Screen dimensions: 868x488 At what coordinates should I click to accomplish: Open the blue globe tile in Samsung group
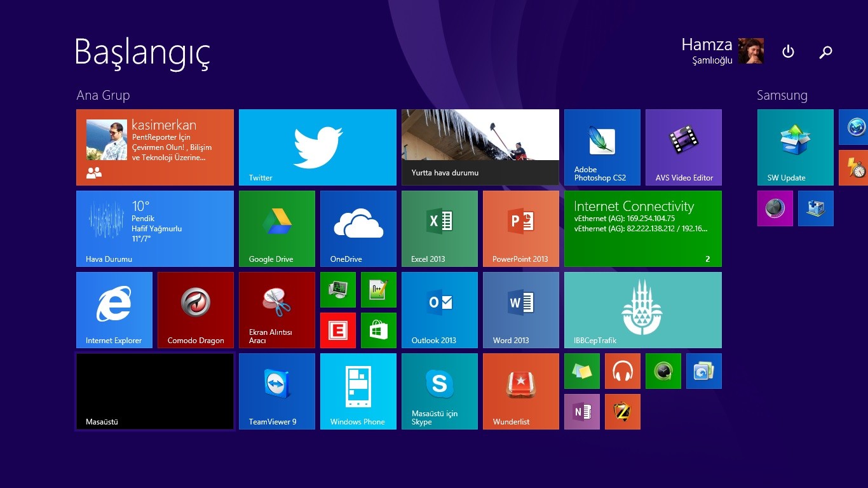[853, 127]
